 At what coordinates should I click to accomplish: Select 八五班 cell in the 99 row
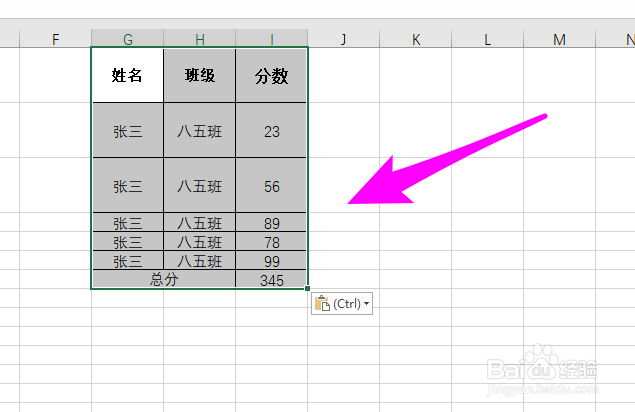click(x=200, y=260)
